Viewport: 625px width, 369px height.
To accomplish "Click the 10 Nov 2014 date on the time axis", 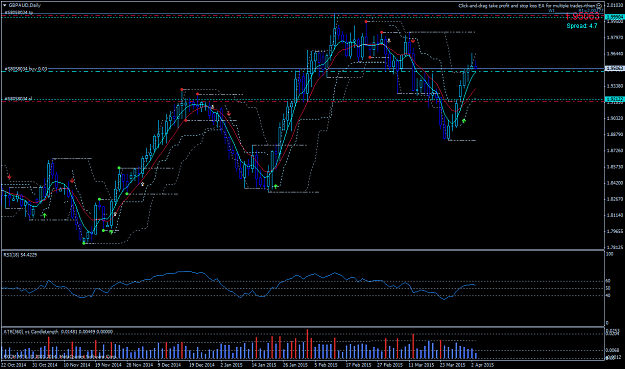I will pos(77,365).
